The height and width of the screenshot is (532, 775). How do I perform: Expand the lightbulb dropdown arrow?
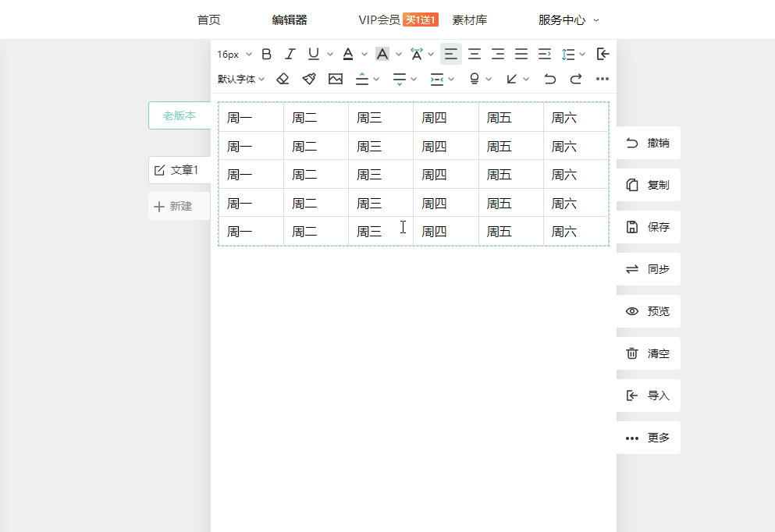click(489, 79)
